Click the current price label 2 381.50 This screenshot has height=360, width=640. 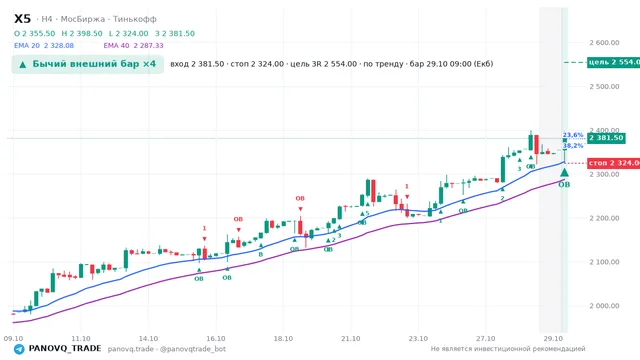[606, 138]
